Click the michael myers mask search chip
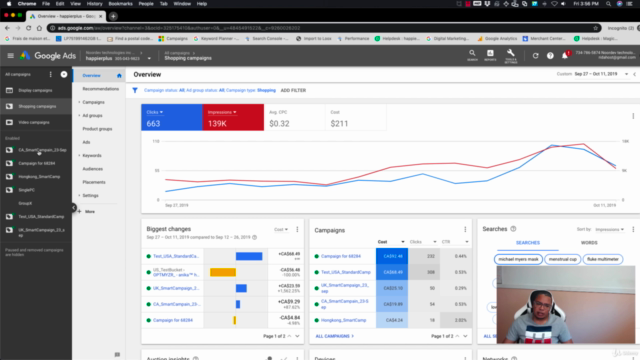 pyautogui.click(x=518, y=259)
